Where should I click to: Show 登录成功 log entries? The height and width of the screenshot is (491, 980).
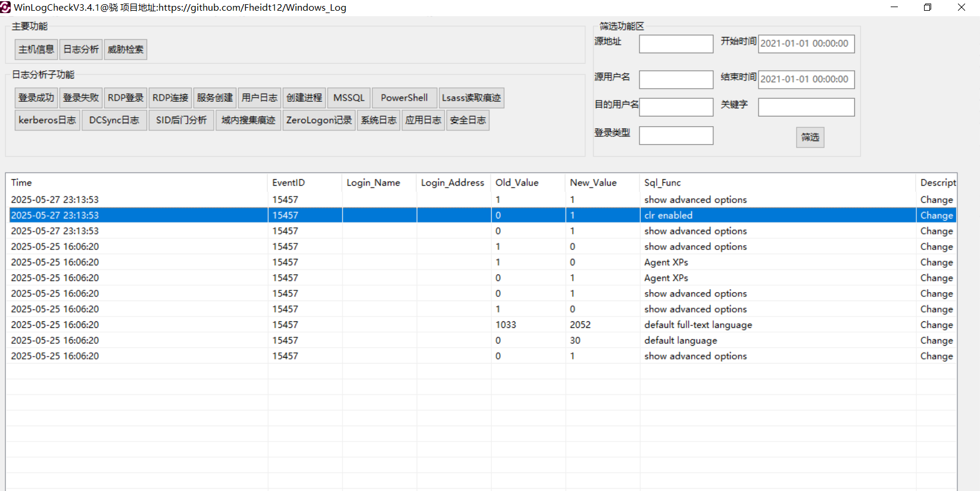pos(36,98)
